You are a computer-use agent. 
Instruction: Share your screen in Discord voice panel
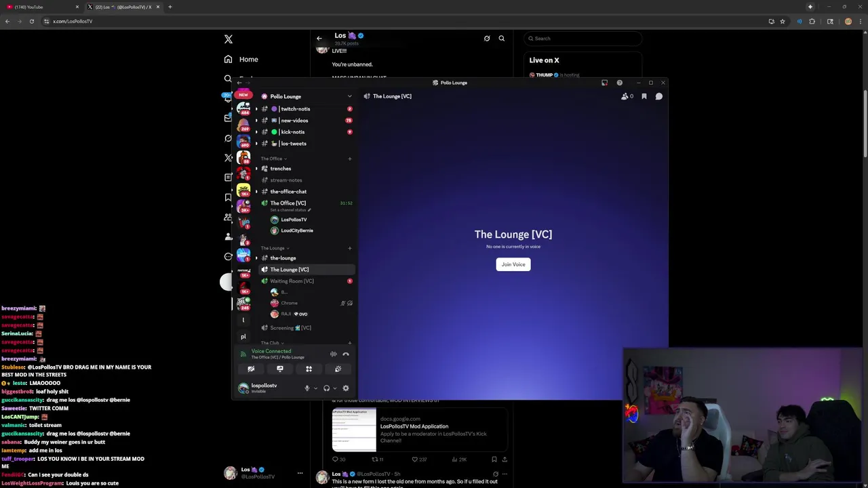click(x=280, y=369)
